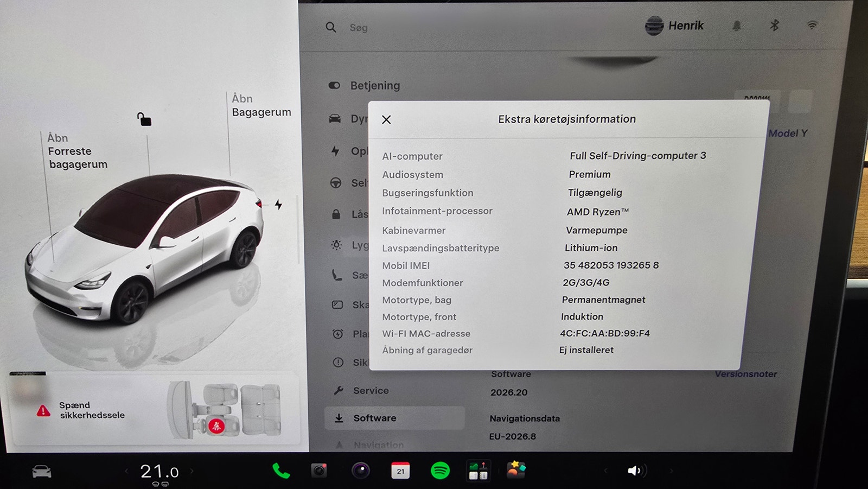
Task: Tap the volume speaker icon
Action: click(636, 471)
